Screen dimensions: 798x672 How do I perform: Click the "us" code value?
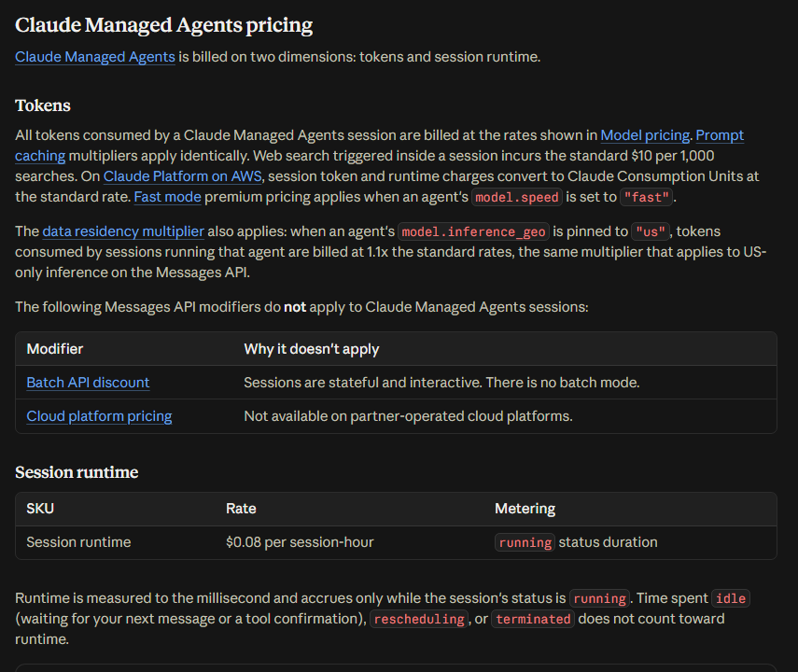[x=651, y=231]
